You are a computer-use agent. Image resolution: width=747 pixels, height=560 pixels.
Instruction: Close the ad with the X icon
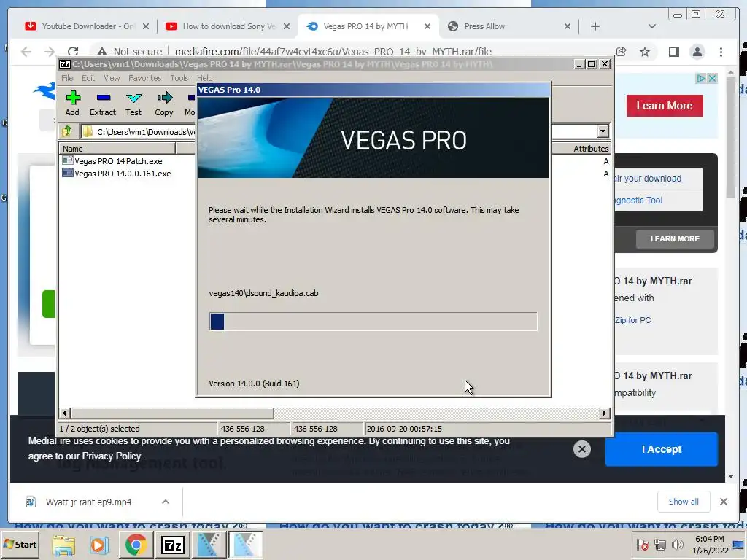(x=712, y=78)
